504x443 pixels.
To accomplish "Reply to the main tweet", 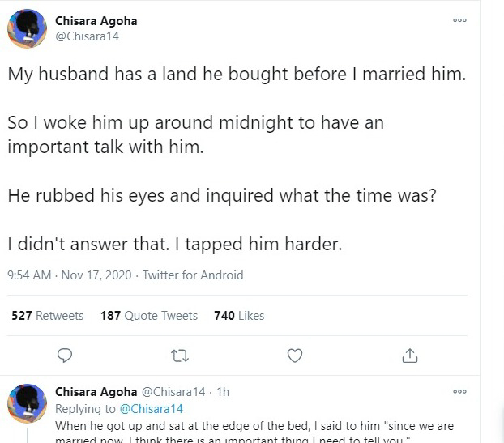I will [x=66, y=356].
